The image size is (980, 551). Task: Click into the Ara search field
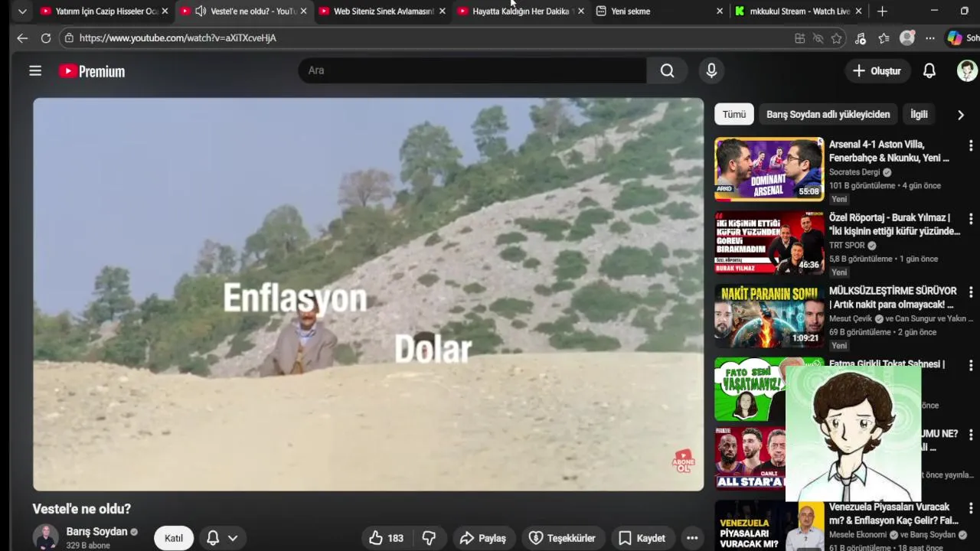[472, 70]
